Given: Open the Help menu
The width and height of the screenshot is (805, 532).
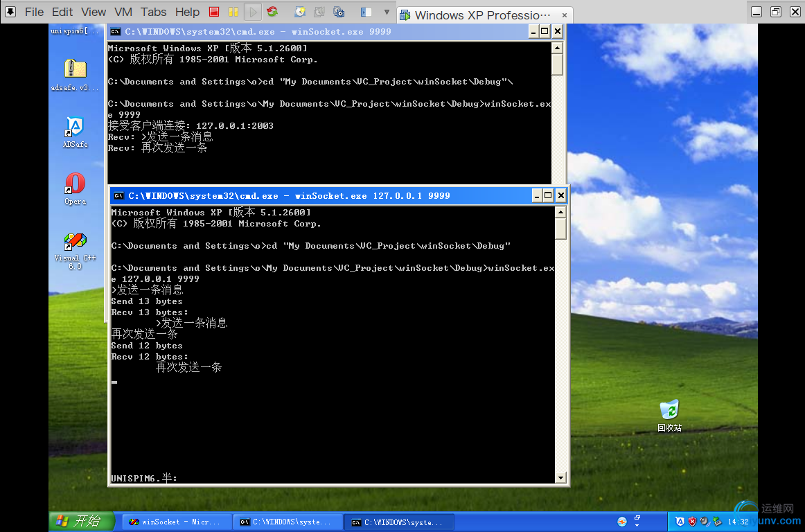Looking at the screenshot, I should pos(187,12).
